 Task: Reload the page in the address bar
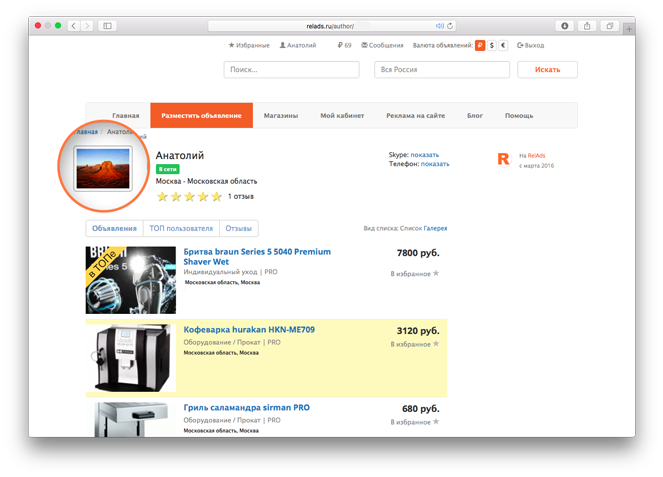(x=450, y=26)
